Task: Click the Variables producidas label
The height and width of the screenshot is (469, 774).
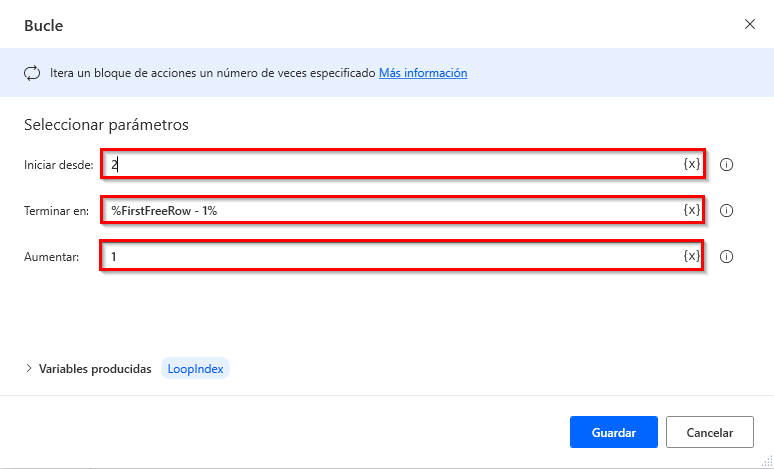Action: (x=95, y=369)
